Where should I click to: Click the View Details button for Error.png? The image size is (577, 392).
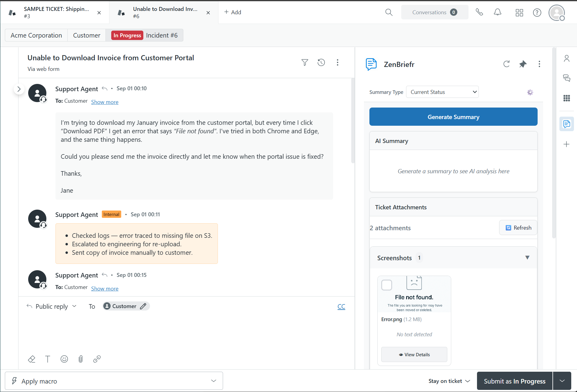click(x=414, y=354)
